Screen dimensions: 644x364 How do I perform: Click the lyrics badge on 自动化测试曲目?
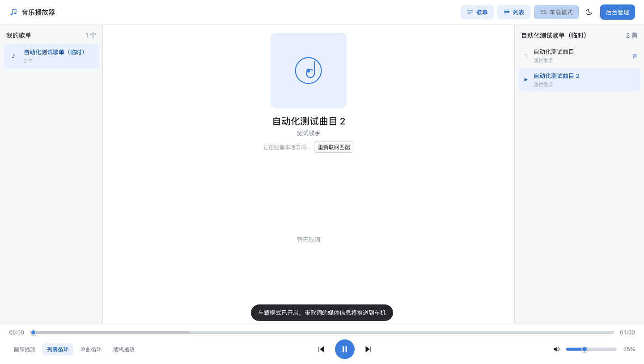(634, 56)
